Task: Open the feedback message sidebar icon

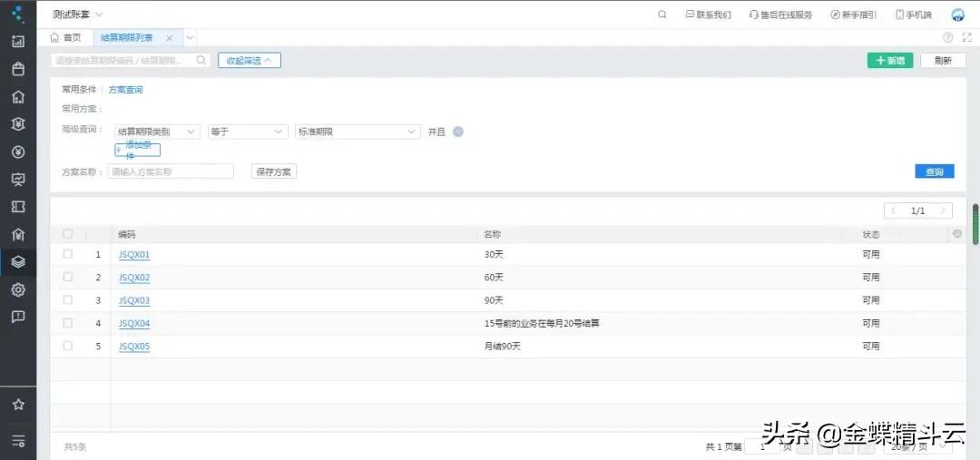Action: click(x=18, y=317)
